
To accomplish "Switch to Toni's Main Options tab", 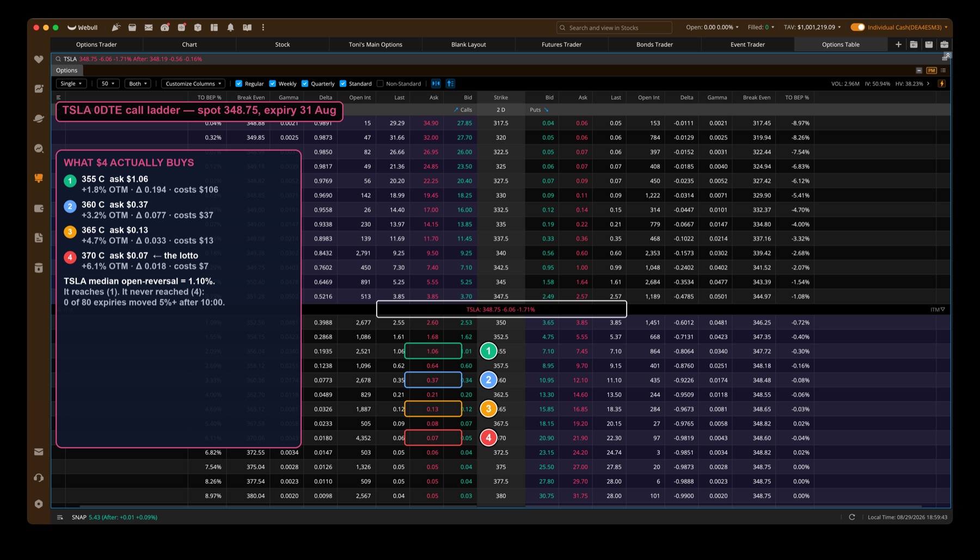I will 376,45.
